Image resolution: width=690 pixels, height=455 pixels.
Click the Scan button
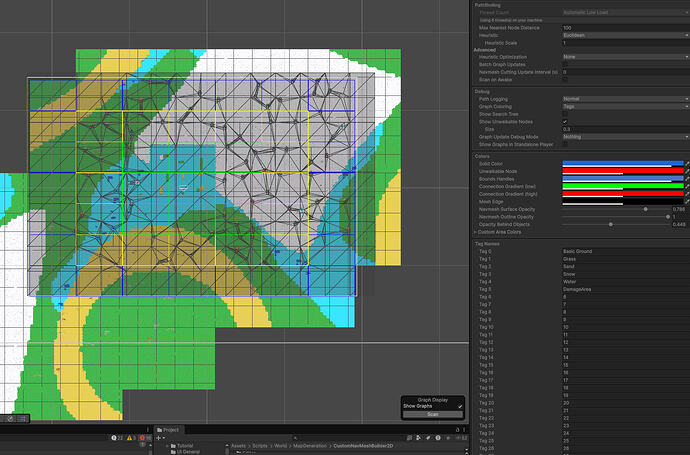pos(433,414)
